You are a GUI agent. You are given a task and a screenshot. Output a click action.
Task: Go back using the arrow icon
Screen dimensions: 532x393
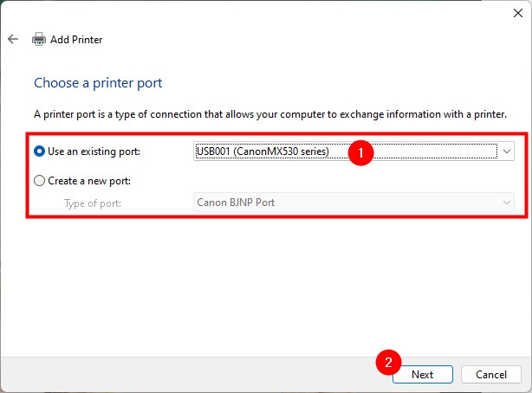pos(13,39)
